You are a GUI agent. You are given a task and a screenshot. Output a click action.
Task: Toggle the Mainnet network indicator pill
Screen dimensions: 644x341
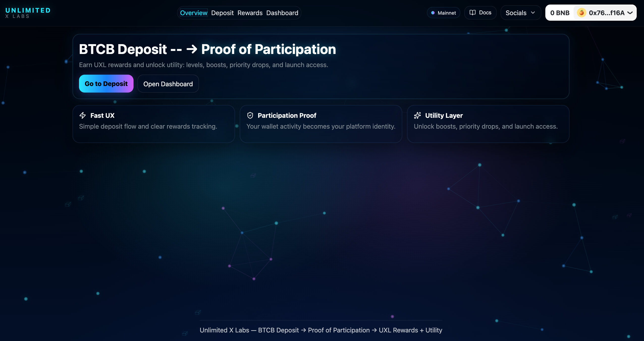point(444,13)
